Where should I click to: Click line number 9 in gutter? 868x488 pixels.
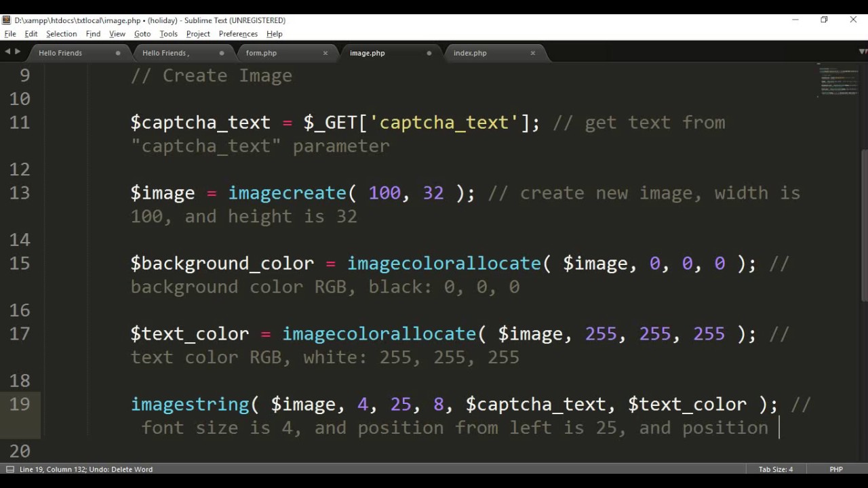click(24, 75)
